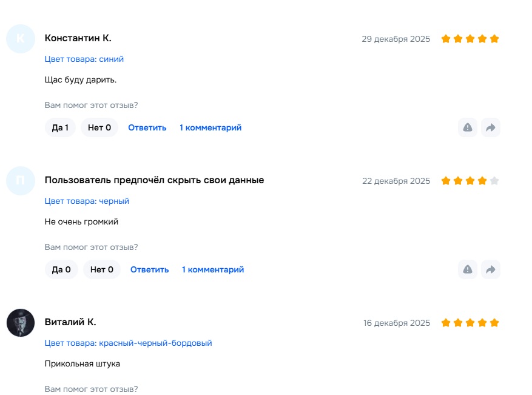The width and height of the screenshot is (532, 395).
Task: Click "Ответить" under "Не очень громкий" review
Action: tap(149, 269)
